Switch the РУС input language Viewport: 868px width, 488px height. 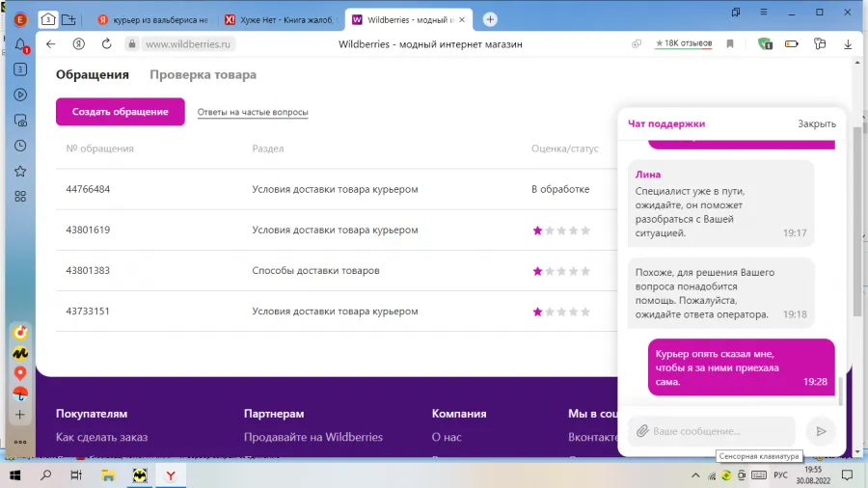[x=780, y=475]
